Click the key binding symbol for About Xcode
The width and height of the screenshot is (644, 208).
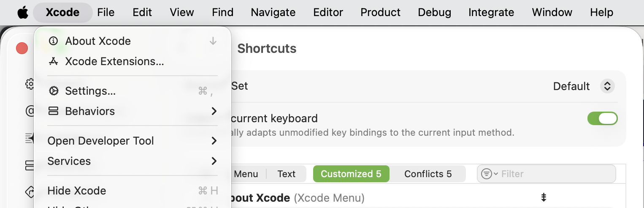pyautogui.click(x=544, y=197)
